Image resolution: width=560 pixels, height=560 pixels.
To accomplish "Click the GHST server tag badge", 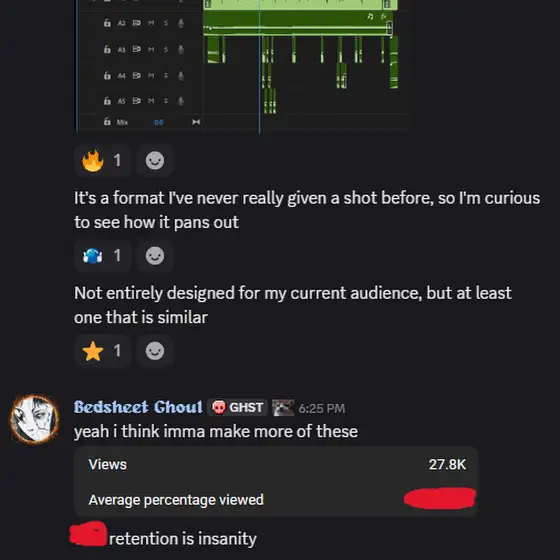I will pos(238,407).
